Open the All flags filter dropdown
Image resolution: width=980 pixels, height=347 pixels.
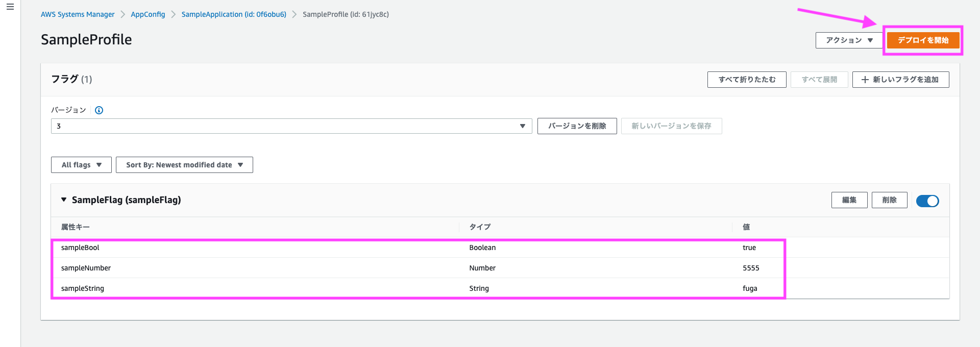[81, 165]
